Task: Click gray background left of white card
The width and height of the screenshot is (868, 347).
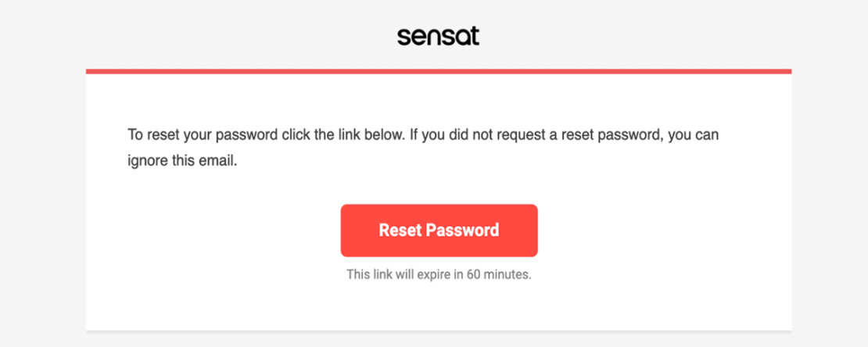Action: [43, 203]
